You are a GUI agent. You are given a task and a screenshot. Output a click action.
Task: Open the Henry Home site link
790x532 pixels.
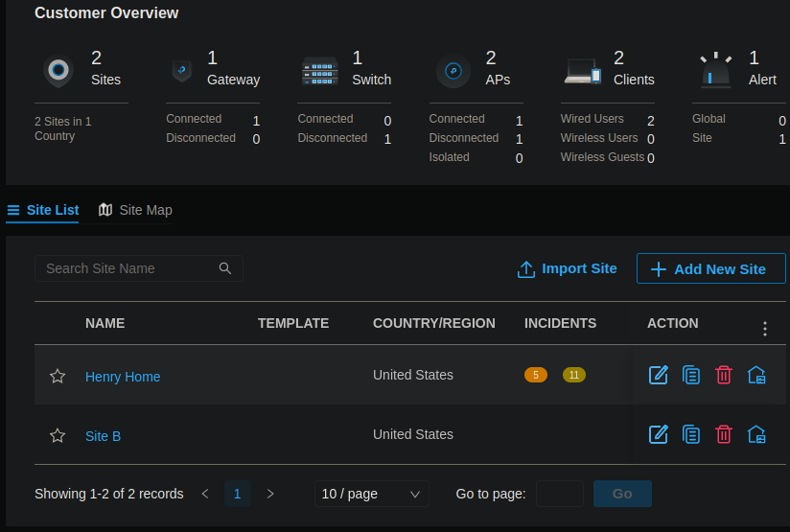[123, 377]
